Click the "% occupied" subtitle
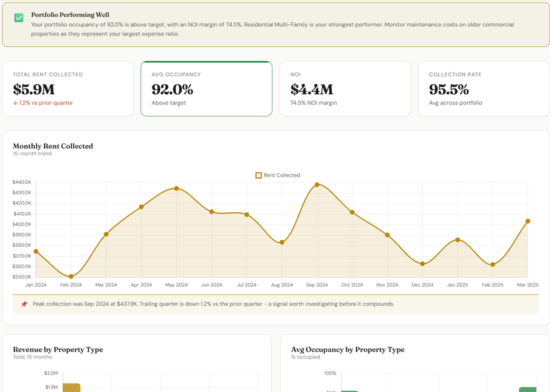This screenshot has width=550, height=392. (306, 357)
